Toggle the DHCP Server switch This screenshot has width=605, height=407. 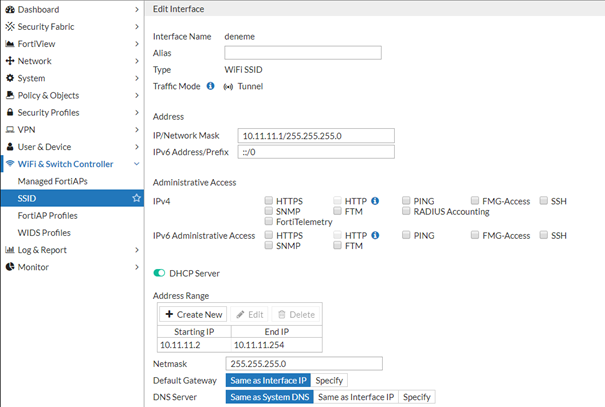(158, 273)
